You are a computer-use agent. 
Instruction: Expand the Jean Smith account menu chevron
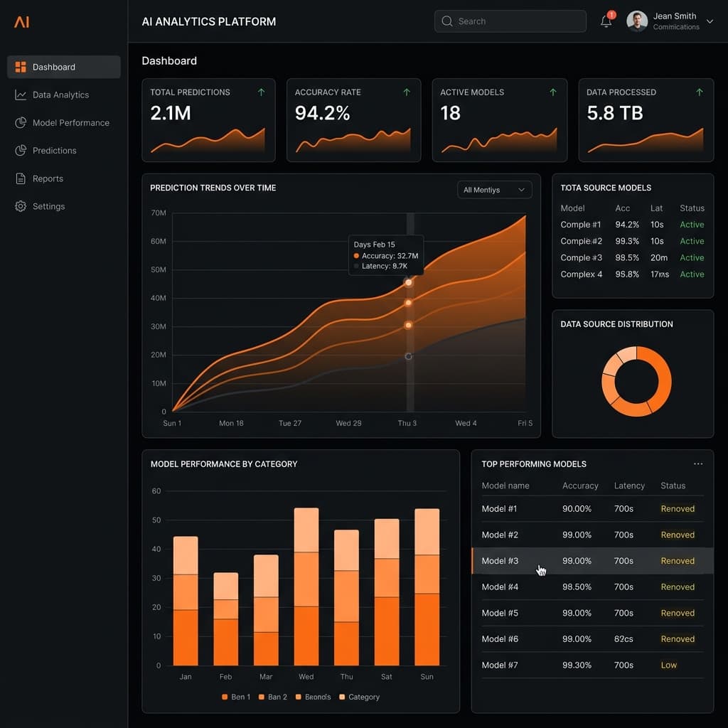(x=710, y=21)
